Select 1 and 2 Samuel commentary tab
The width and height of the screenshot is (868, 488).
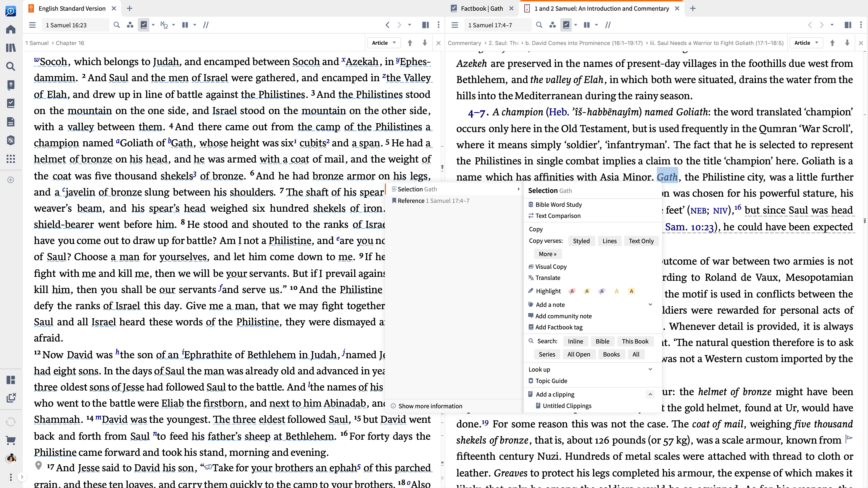coord(602,8)
